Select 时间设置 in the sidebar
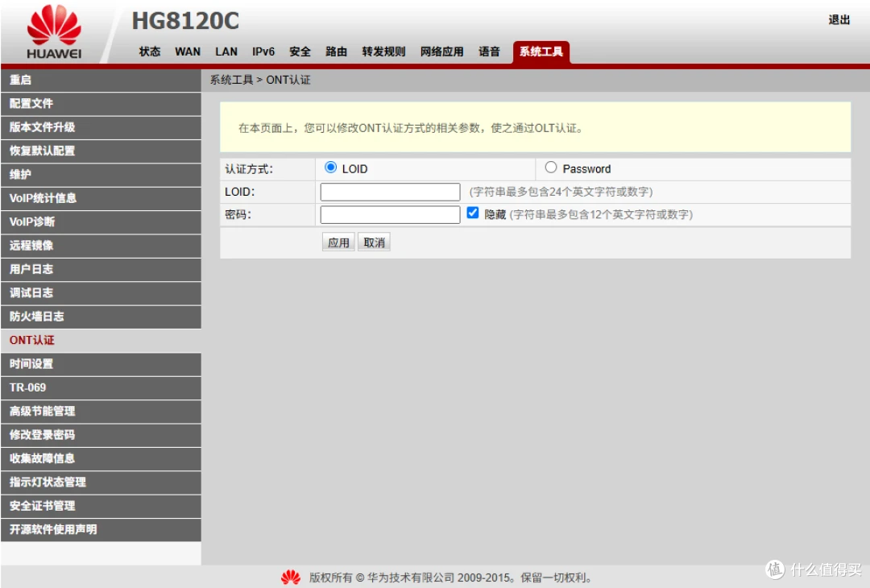870x588 pixels. point(101,364)
